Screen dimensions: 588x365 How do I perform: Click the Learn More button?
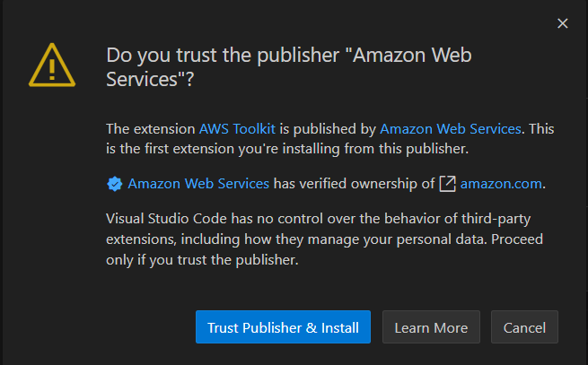click(431, 327)
